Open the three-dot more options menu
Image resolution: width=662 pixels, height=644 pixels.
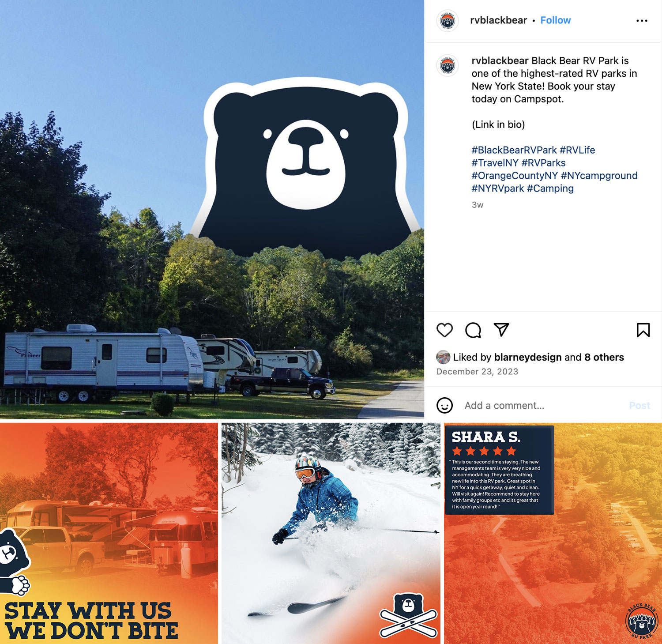pyautogui.click(x=642, y=21)
